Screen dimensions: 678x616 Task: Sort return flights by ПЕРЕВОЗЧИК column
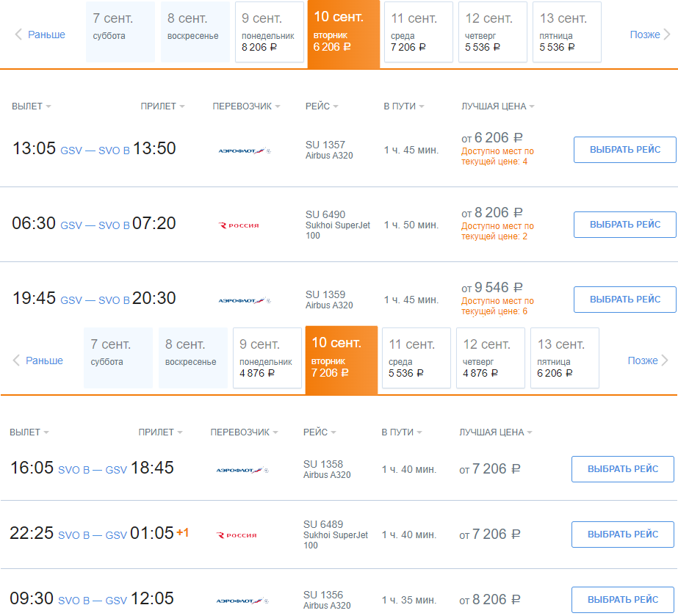point(245,432)
